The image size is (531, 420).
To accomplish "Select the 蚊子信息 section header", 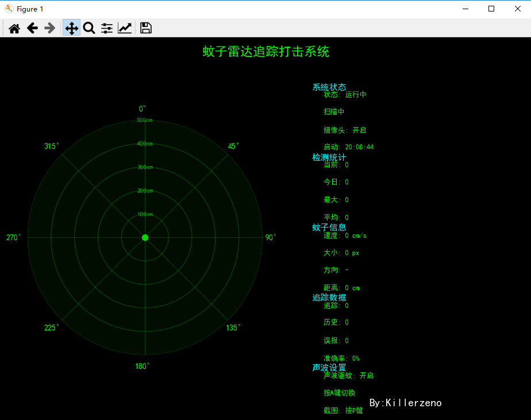I will click(329, 228).
